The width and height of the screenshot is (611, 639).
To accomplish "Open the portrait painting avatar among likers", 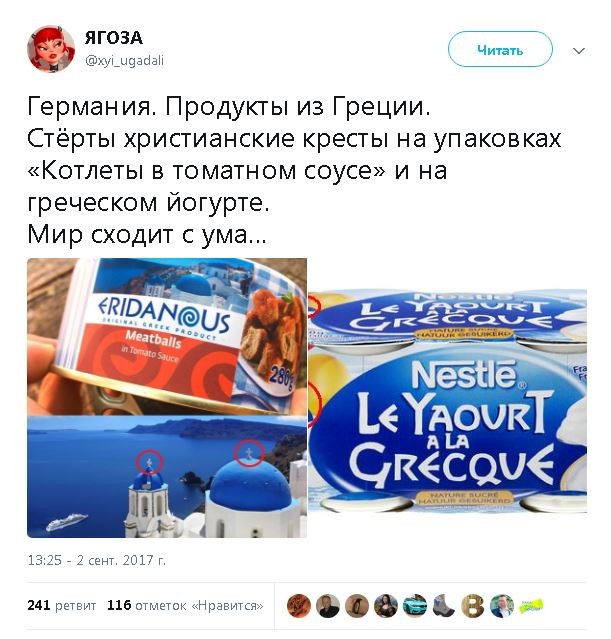I will [x=386, y=606].
